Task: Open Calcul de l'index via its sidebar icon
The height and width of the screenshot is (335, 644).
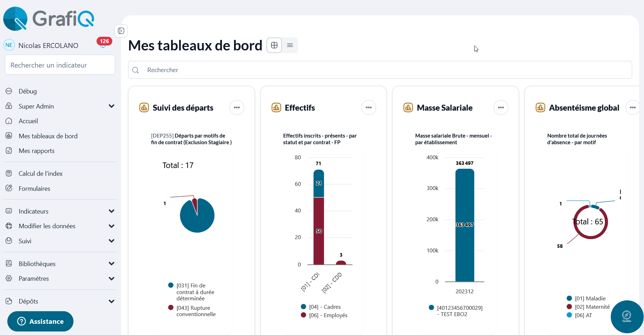Action: point(9,173)
